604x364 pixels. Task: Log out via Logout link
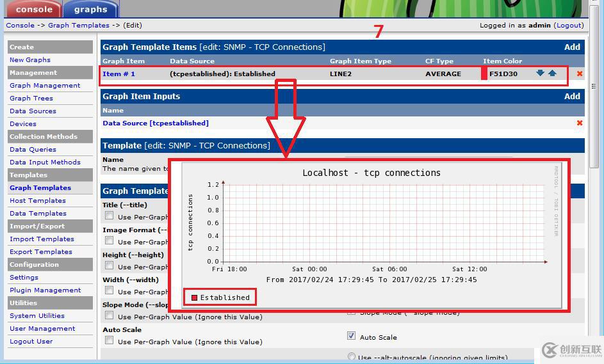[569, 25]
